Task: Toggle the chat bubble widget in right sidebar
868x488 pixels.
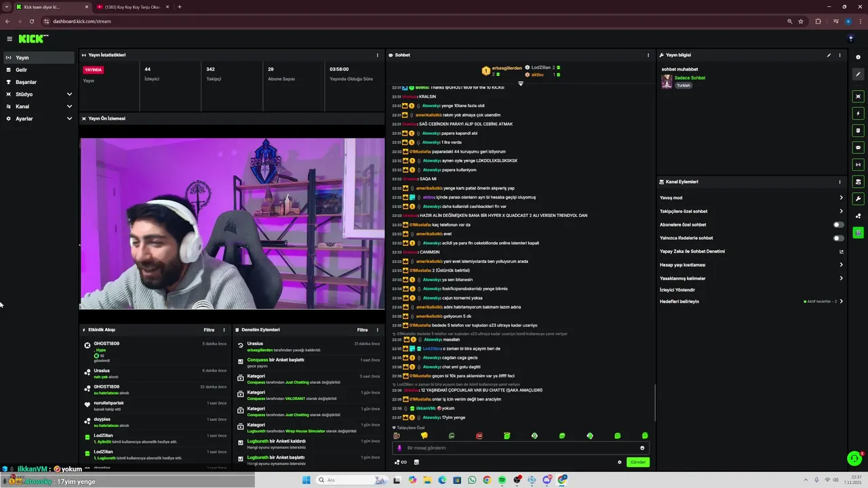Action: pos(859,147)
